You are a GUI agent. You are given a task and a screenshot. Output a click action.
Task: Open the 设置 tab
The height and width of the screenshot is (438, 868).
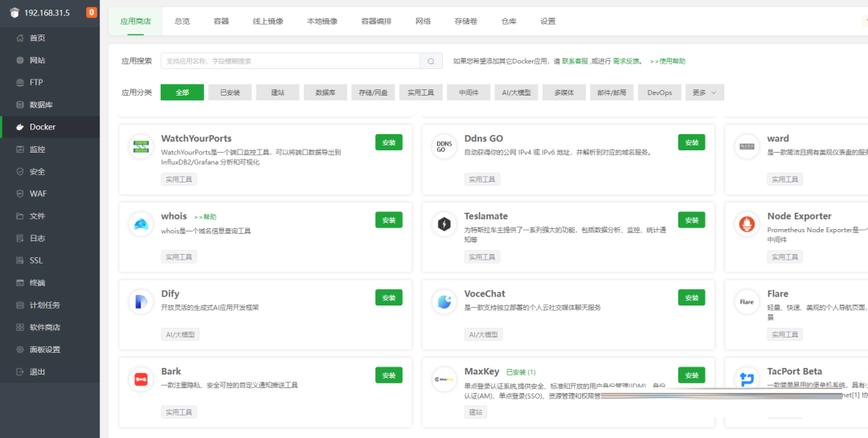(x=548, y=22)
